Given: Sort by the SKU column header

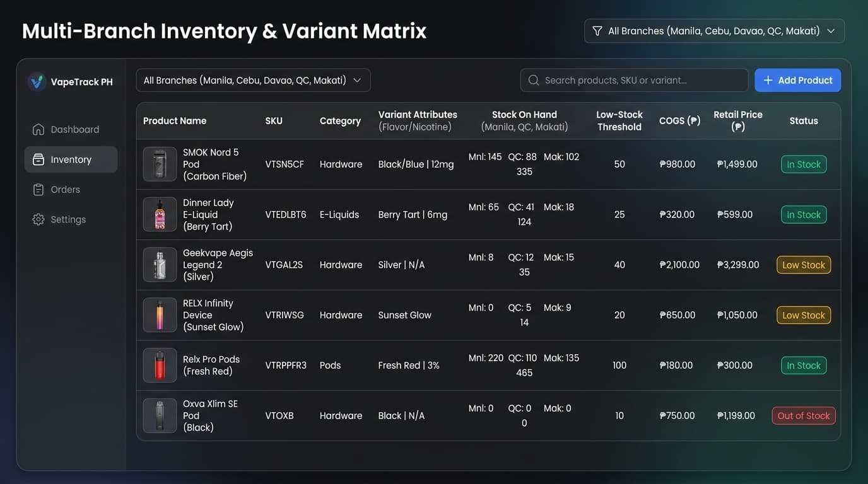Looking at the screenshot, I should tap(274, 121).
